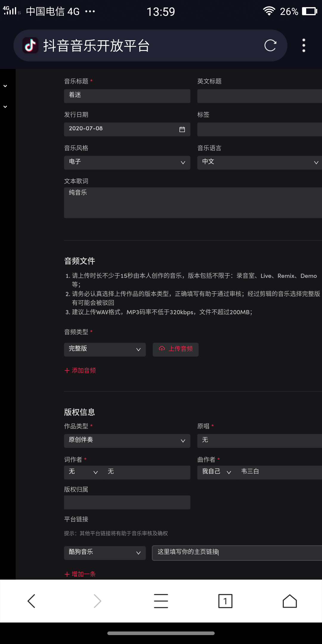
Task: Click the 发行日期 date field 2020-07-08
Action: click(x=127, y=129)
